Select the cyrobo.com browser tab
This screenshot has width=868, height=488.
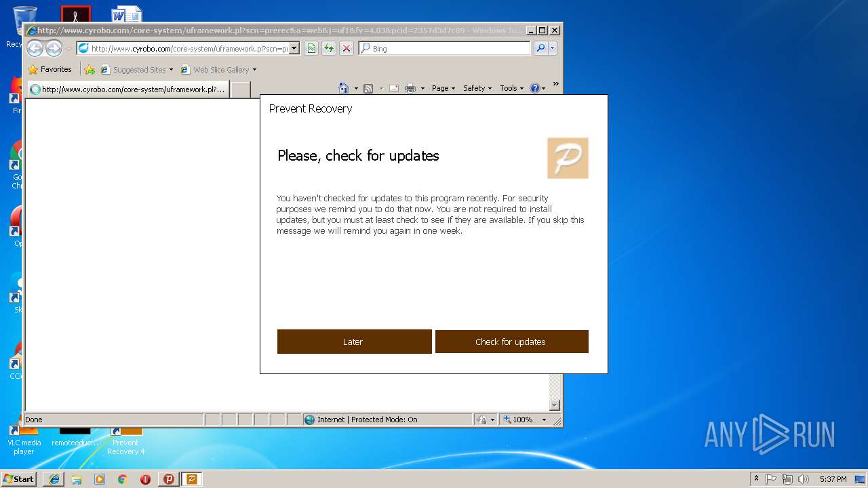pyautogui.click(x=127, y=89)
